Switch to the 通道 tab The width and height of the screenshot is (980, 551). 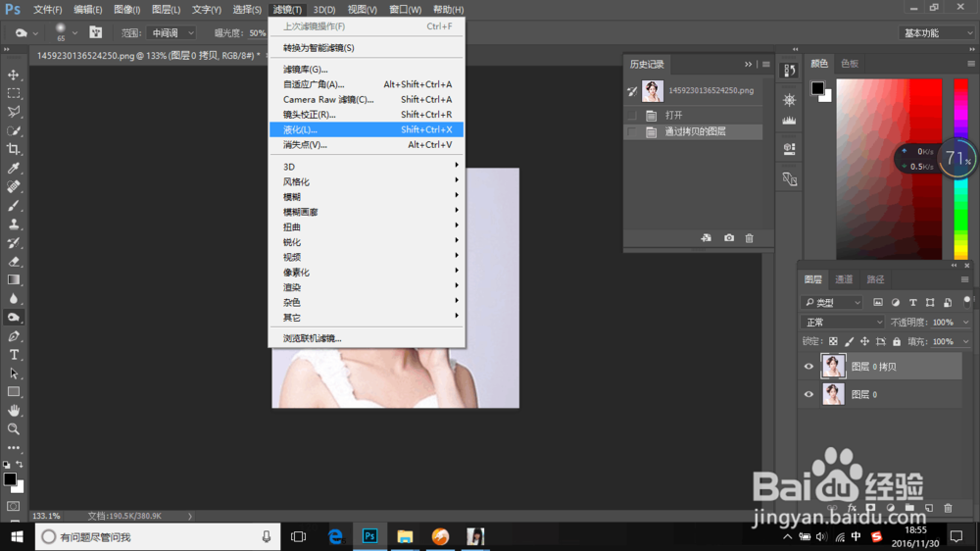[x=844, y=279]
